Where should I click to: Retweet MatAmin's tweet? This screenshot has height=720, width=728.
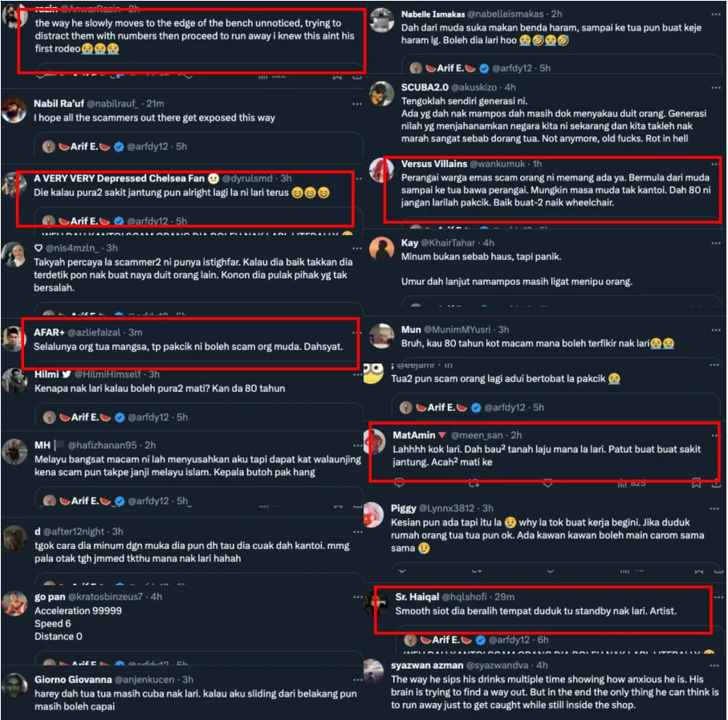click(474, 483)
